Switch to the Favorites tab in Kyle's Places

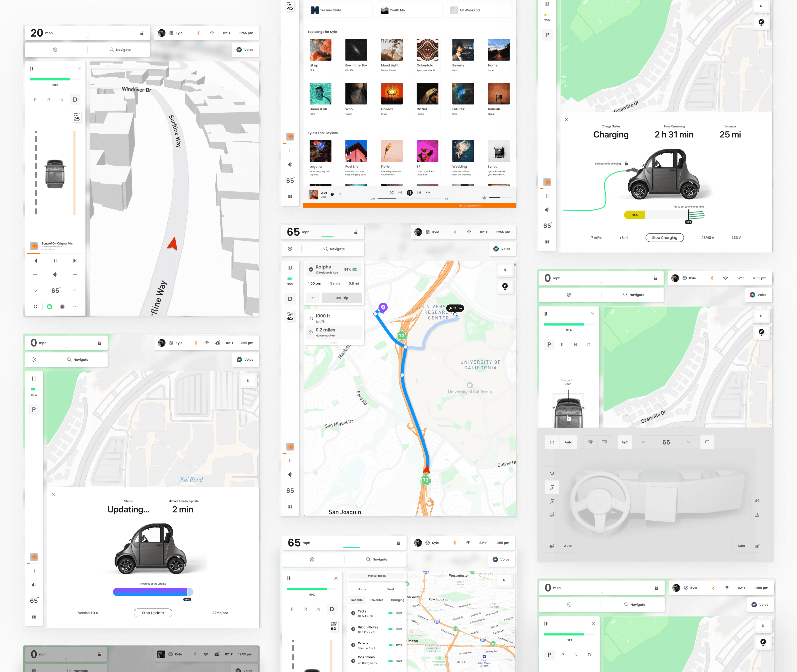click(377, 600)
